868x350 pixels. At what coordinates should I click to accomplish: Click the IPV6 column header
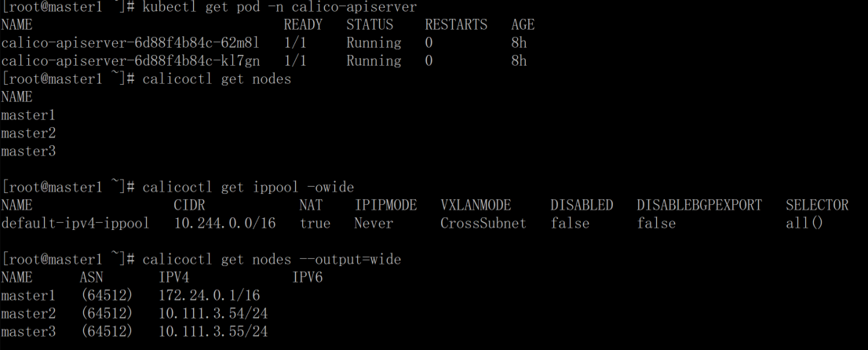[307, 278]
